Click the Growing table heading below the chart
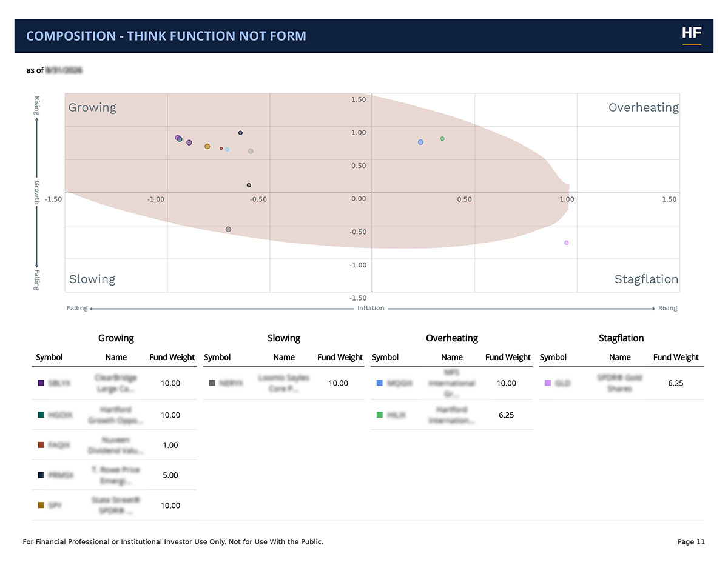Screen dimensions: 728x562 coord(116,338)
